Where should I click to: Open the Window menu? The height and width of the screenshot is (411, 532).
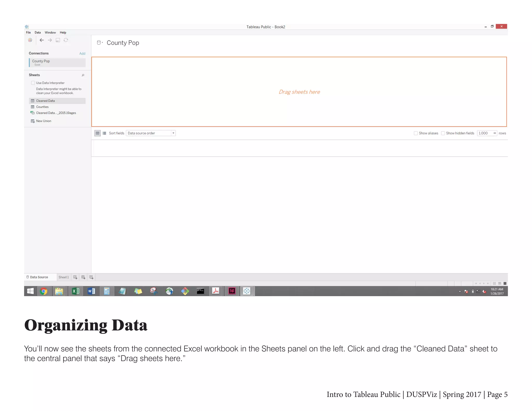50,32
